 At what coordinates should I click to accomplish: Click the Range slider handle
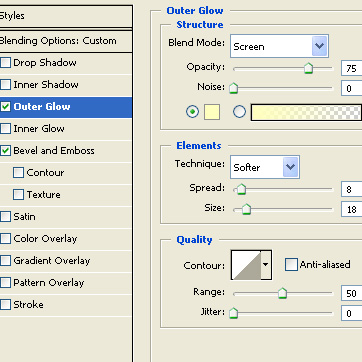click(282, 293)
